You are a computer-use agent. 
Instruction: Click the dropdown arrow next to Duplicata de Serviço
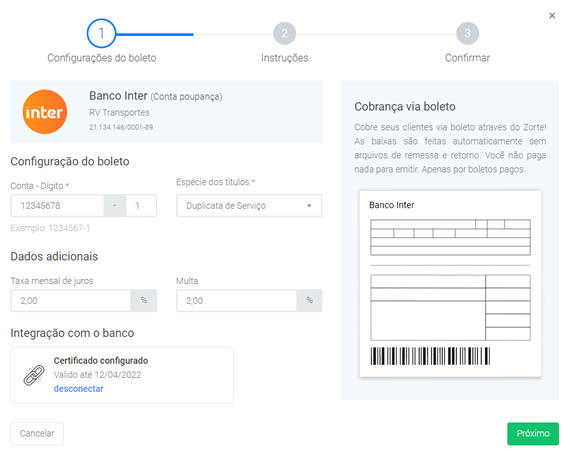309,206
